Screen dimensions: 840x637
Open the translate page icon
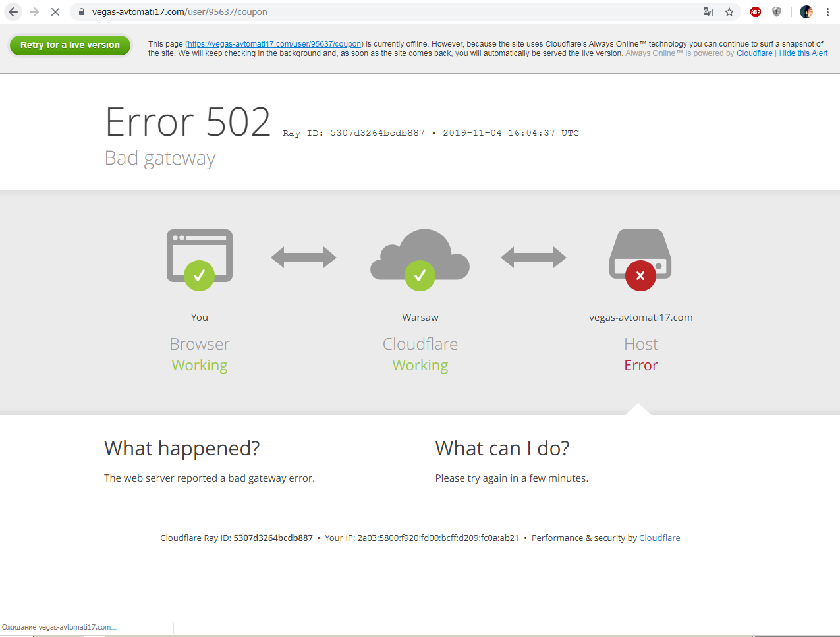pyautogui.click(x=708, y=12)
